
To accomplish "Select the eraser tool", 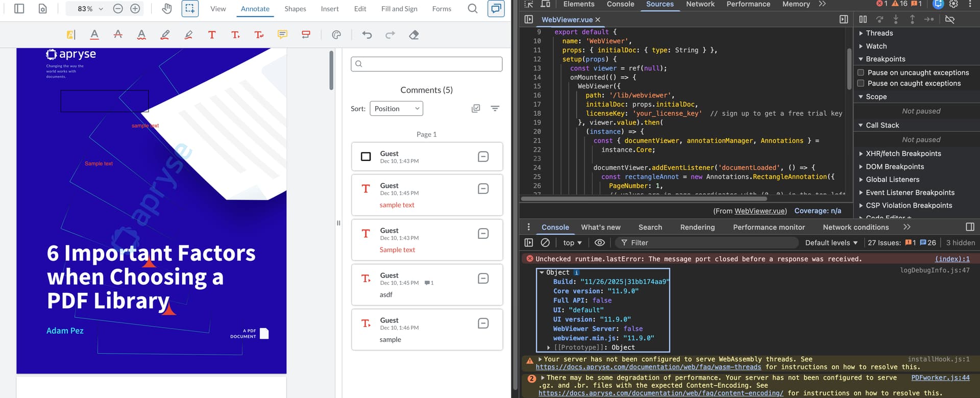I will click(x=414, y=35).
